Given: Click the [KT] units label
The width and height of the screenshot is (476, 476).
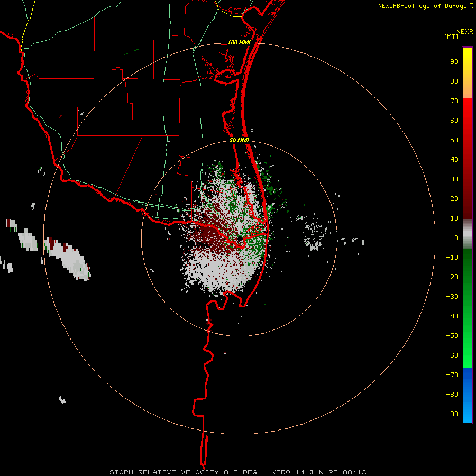Looking at the screenshot, I should pyautogui.click(x=452, y=36).
